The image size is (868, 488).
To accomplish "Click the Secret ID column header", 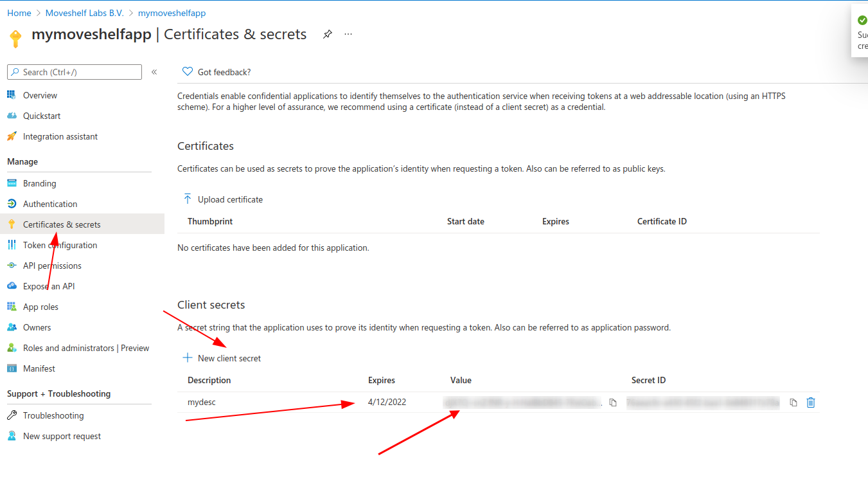I will point(648,380).
